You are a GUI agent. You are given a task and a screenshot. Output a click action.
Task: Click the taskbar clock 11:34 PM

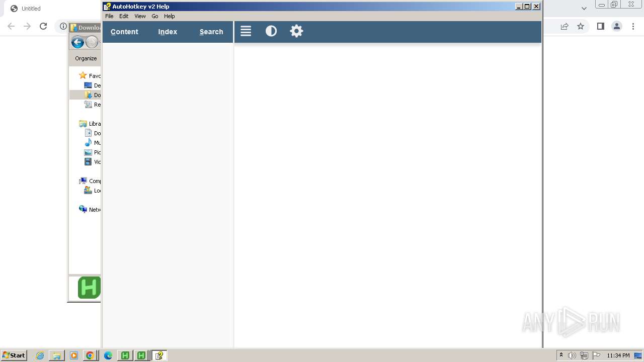point(618,355)
